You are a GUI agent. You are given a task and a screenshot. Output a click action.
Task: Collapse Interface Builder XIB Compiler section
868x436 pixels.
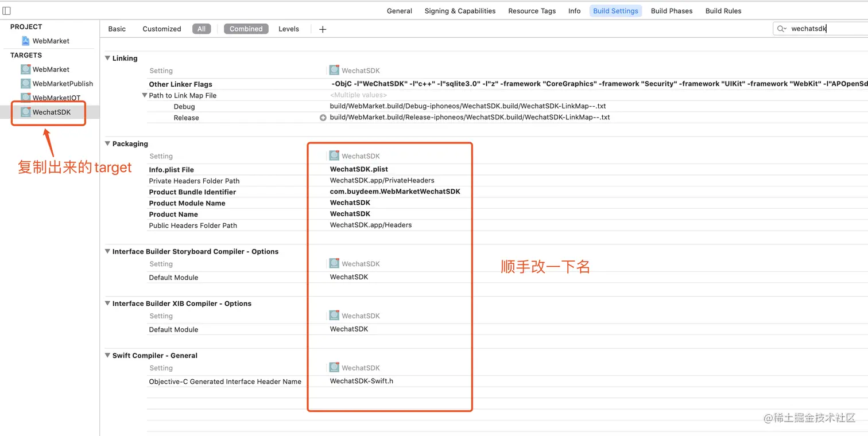tap(107, 303)
